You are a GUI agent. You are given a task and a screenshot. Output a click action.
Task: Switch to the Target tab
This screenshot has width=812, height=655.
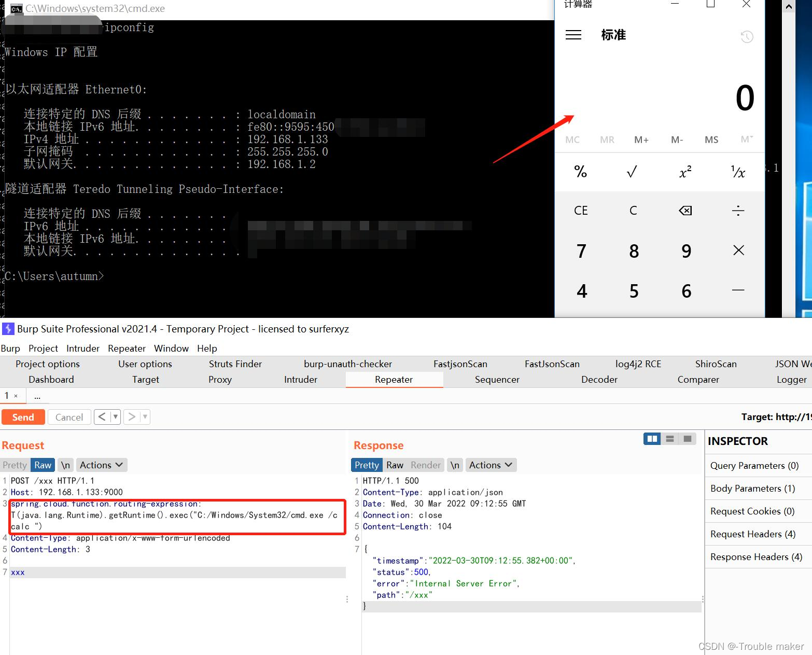coord(146,380)
